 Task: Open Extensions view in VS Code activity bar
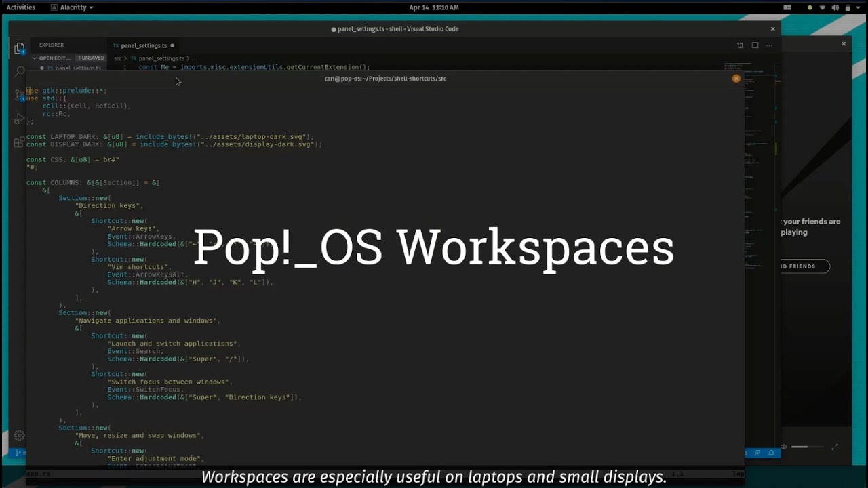pos(19,143)
